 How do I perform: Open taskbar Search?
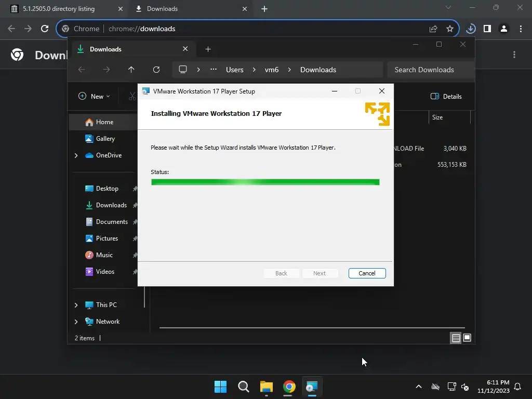pyautogui.click(x=243, y=387)
